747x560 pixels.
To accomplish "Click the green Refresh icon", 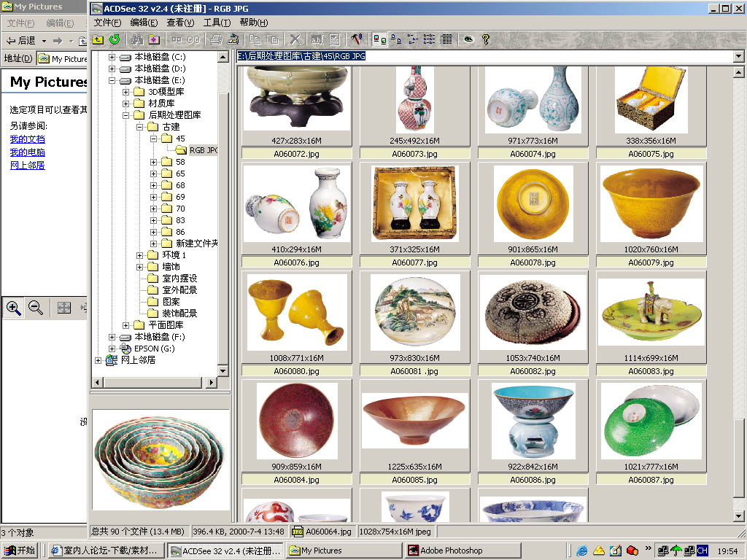I will point(115,39).
